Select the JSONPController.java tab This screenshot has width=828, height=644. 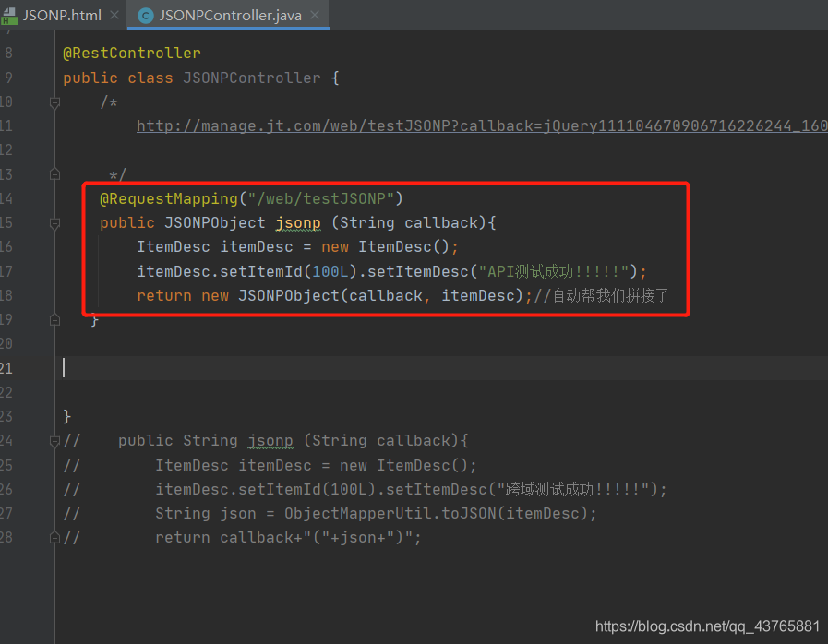click(230, 16)
